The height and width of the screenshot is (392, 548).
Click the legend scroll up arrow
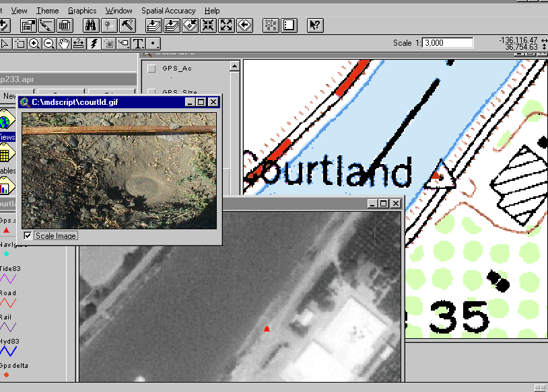click(234, 67)
